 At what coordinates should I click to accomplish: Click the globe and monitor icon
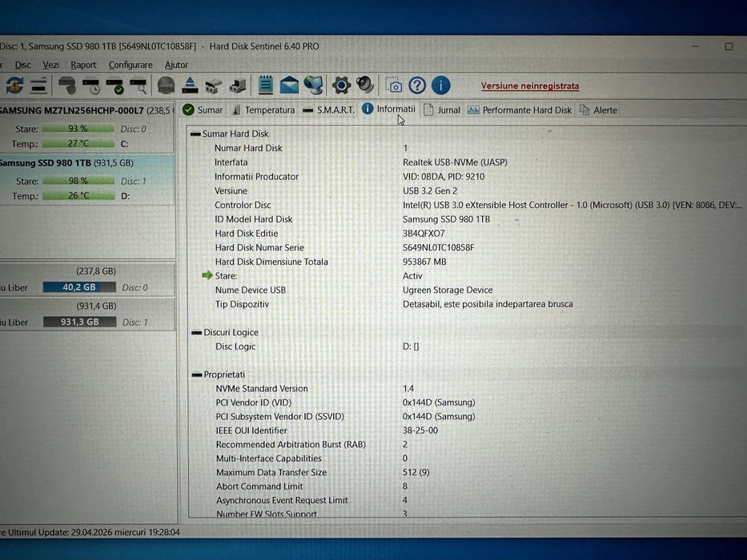[x=313, y=86]
